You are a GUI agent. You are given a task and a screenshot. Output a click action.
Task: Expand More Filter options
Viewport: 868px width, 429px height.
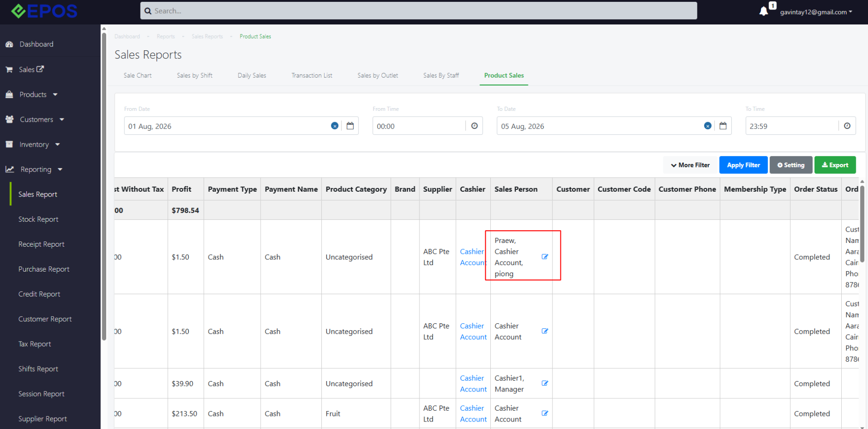tap(690, 165)
